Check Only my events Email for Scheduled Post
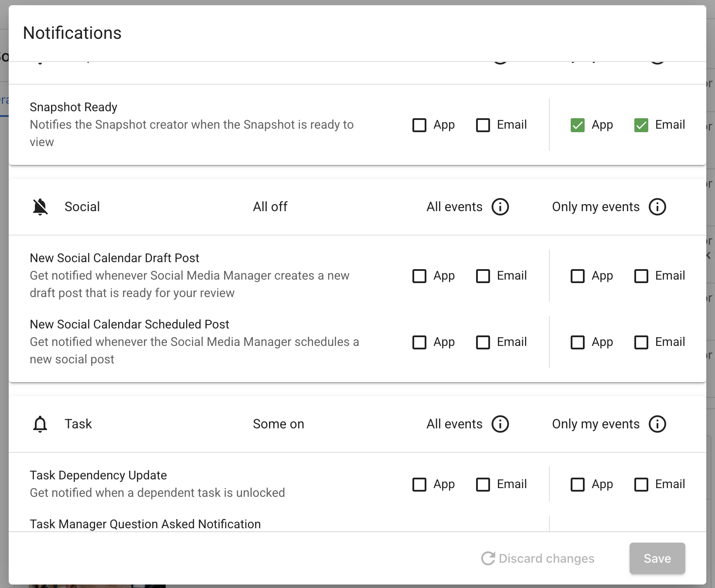Image resolution: width=715 pixels, height=588 pixels. coord(641,342)
